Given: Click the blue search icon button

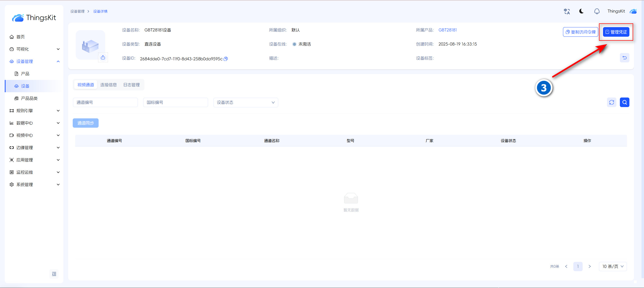Looking at the screenshot, I should pos(624,102).
